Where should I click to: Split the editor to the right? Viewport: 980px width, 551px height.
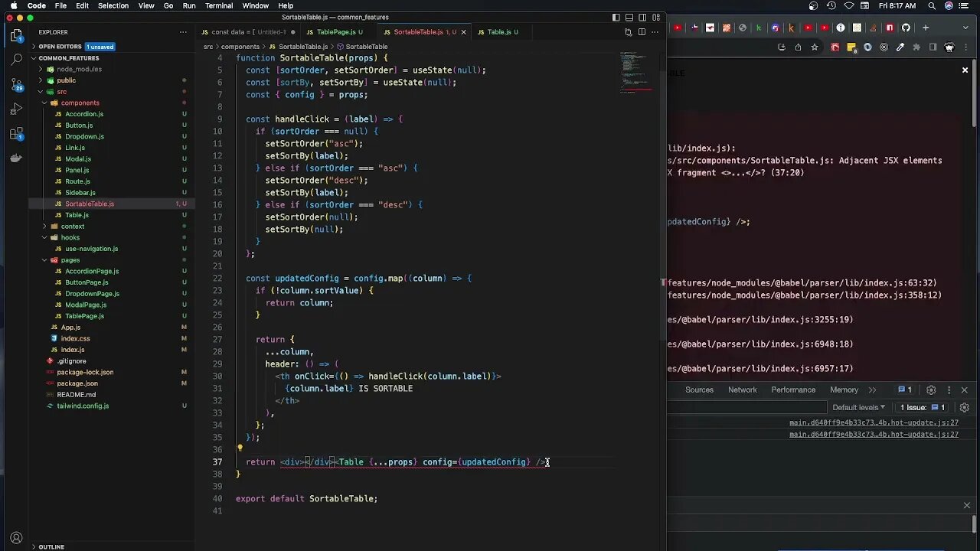click(642, 32)
